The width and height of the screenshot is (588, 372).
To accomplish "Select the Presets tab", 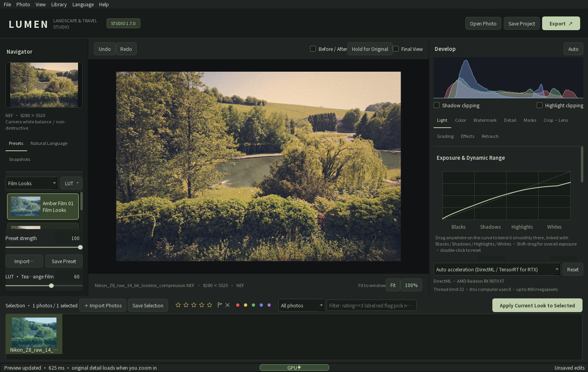I will tap(16, 143).
